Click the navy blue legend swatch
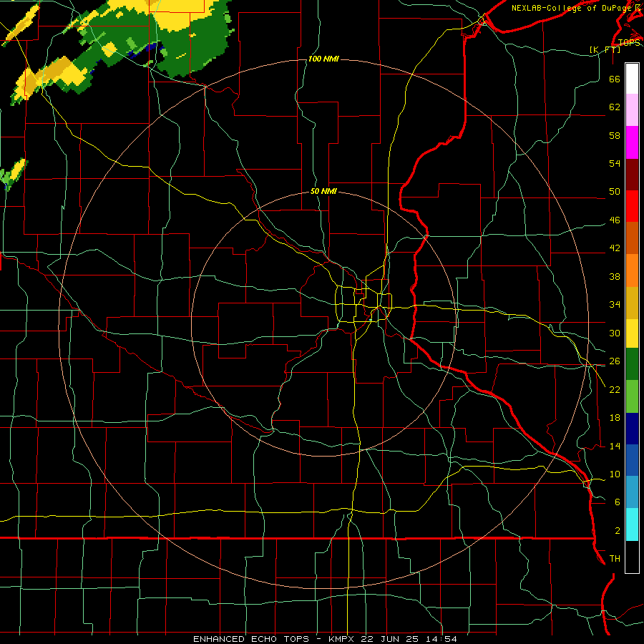644x644 pixels. pos(632,429)
